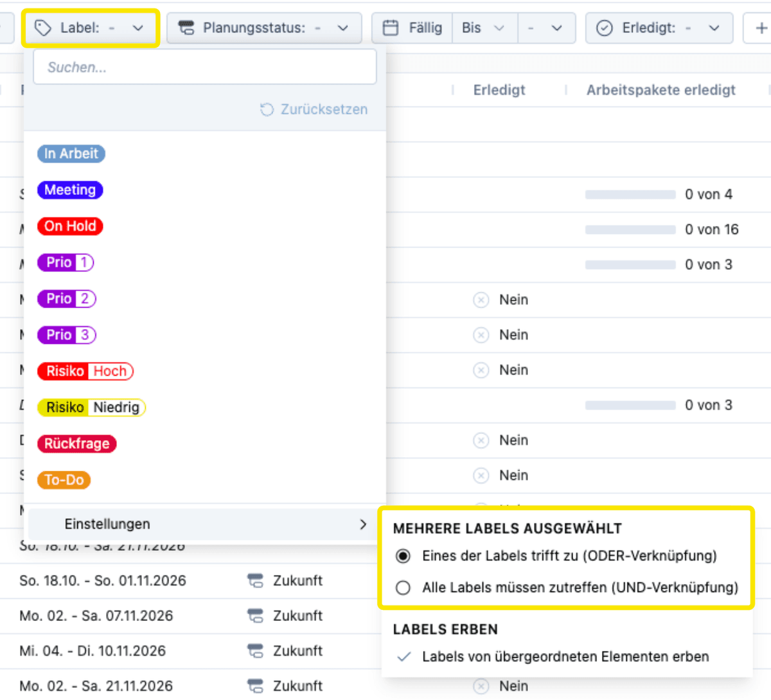Click the Zurücksetzen reset arrow icon
This screenshot has height=700, width=771.
[267, 110]
